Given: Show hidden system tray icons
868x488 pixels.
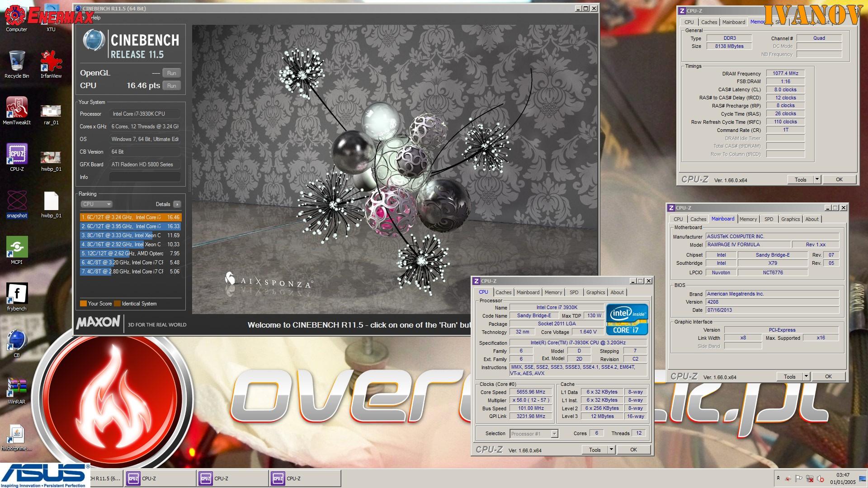Looking at the screenshot, I should pyautogui.click(x=778, y=478).
